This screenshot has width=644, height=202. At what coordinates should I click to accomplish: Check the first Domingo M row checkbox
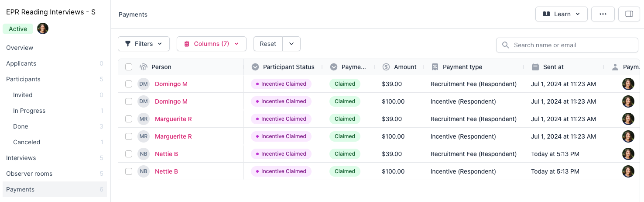point(129,84)
